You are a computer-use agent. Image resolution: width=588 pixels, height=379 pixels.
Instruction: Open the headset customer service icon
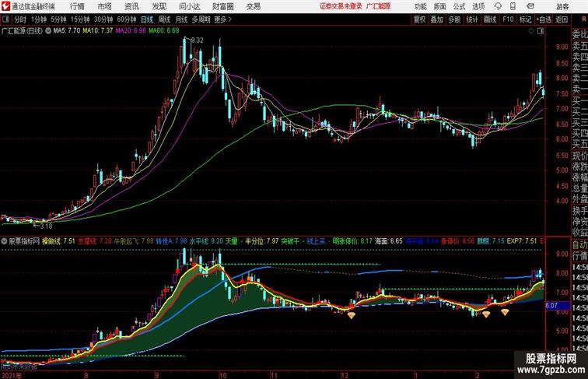(x=498, y=6)
